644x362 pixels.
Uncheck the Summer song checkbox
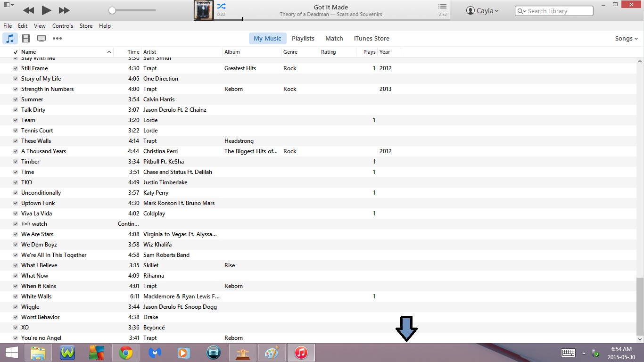[16, 99]
